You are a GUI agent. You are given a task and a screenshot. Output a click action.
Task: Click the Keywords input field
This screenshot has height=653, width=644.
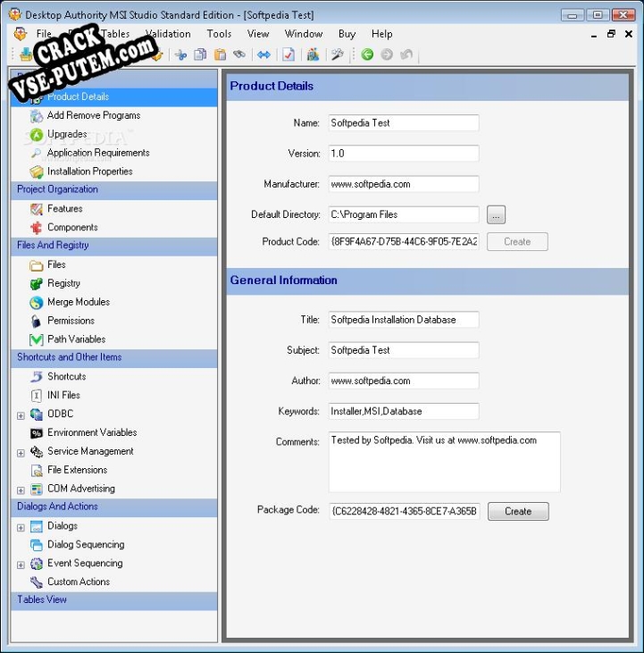coord(404,412)
